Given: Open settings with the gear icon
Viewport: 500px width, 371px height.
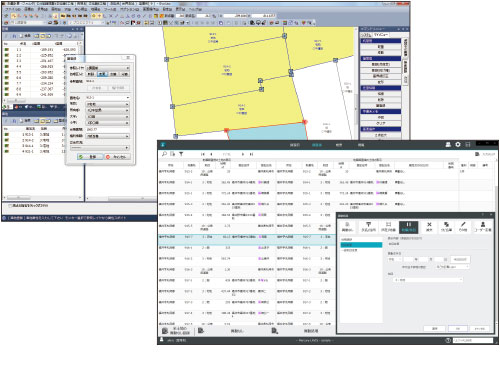Looking at the screenshot, I should (458, 144).
